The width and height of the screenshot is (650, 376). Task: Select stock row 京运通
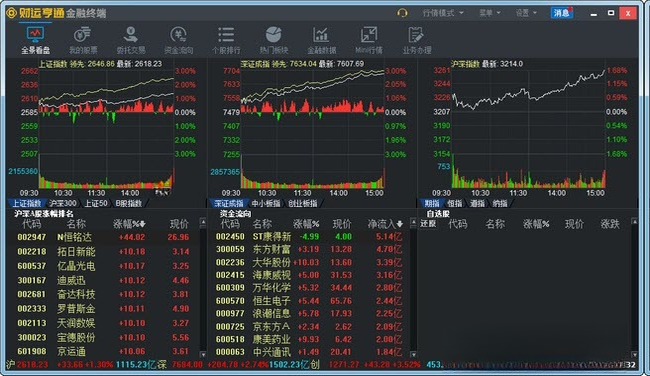coord(103,352)
